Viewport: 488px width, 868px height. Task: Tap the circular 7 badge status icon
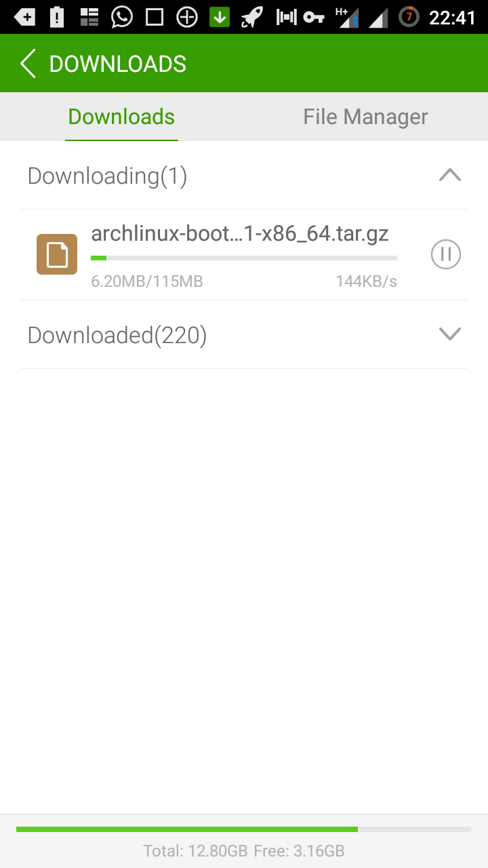pyautogui.click(x=409, y=17)
